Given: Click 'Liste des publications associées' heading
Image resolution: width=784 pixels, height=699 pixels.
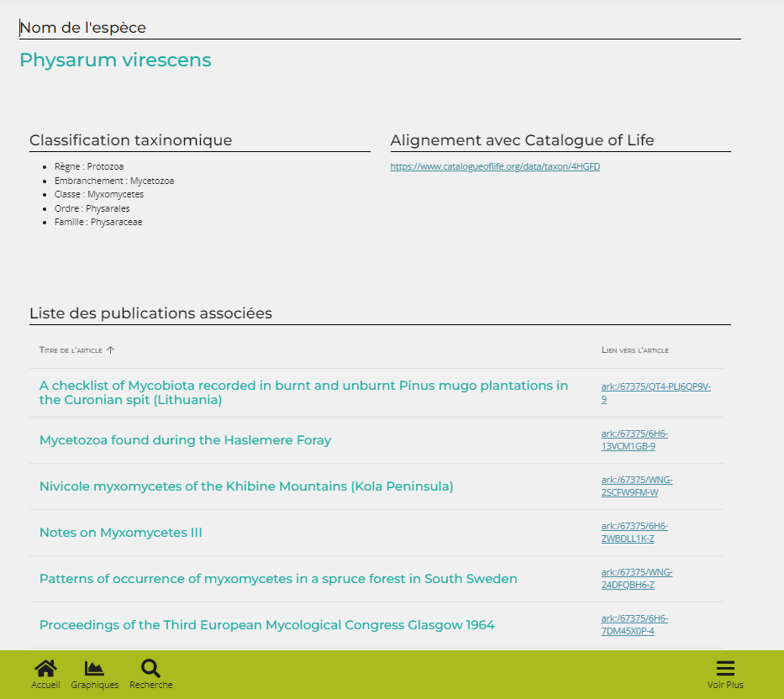Looking at the screenshot, I should (150, 313).
